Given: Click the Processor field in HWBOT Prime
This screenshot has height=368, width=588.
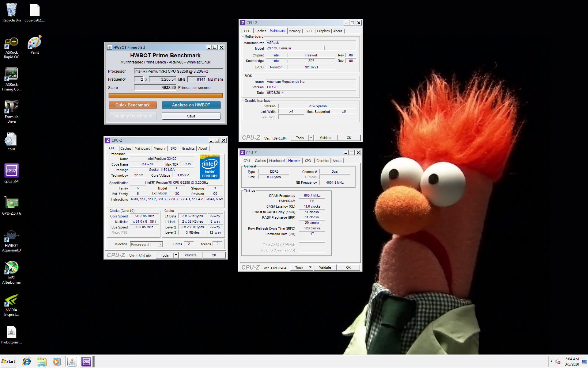Looking at the screenshot, I should click(x=178, y=71).
